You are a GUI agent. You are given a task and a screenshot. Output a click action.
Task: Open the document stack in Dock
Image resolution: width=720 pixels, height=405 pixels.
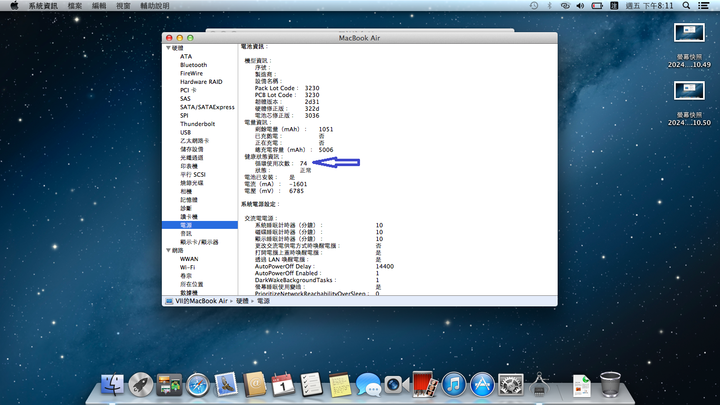(582, 386)
